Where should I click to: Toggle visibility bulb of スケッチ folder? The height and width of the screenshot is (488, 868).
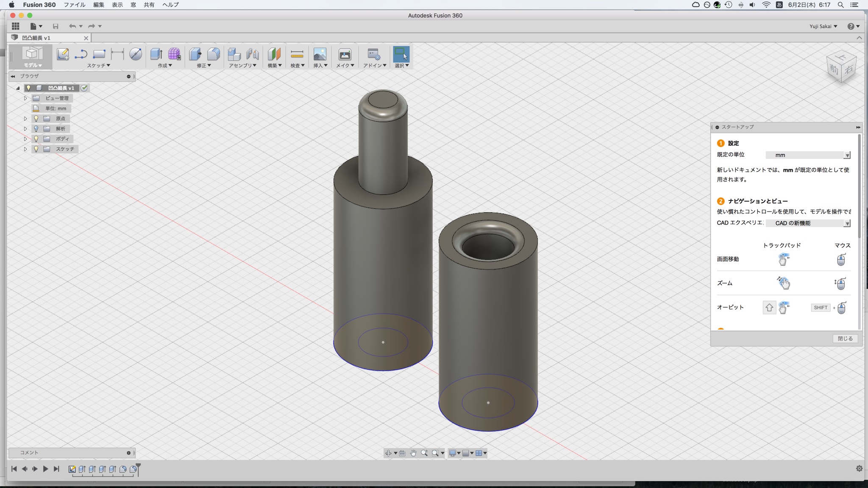click(x=36, y=149)
